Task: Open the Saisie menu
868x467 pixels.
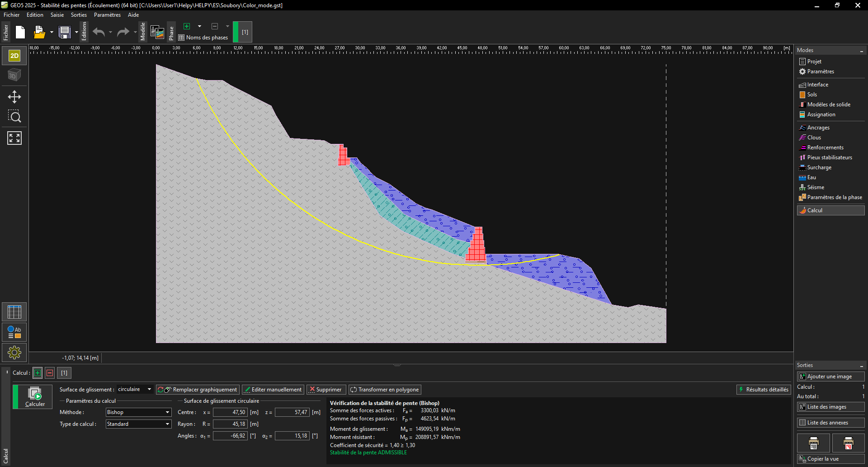Action: pos(57,15)
